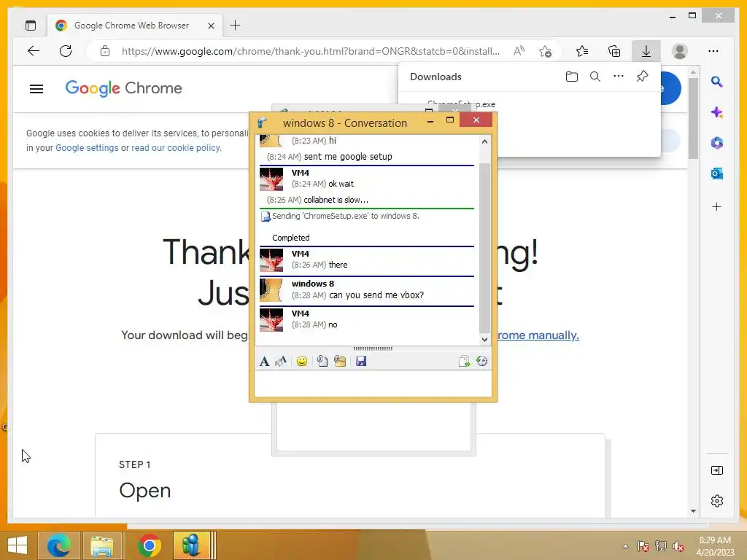This screenshot has height=560, width=747.
Task: Open browser Settings and more menu
Action: (x=713, y=51)
